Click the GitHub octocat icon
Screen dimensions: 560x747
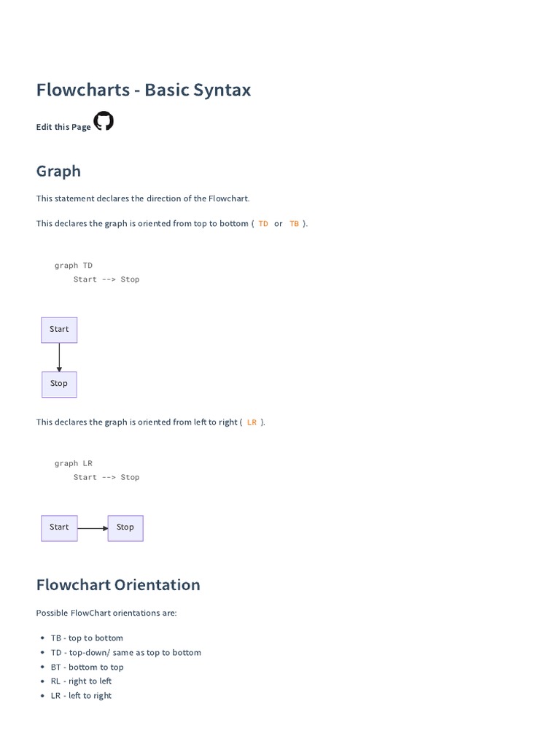click(x=104, y=121)
